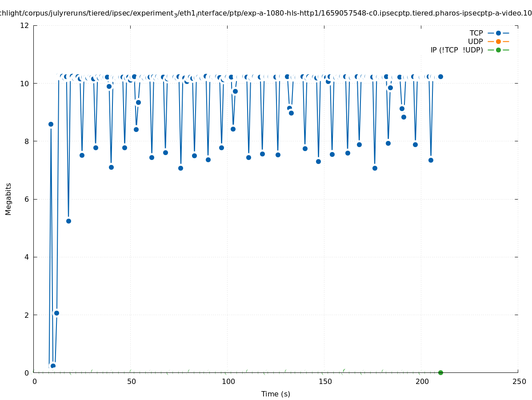
Task: Toggle the IP (!TCP !UDP) legend label
Action: click(456, 50)
